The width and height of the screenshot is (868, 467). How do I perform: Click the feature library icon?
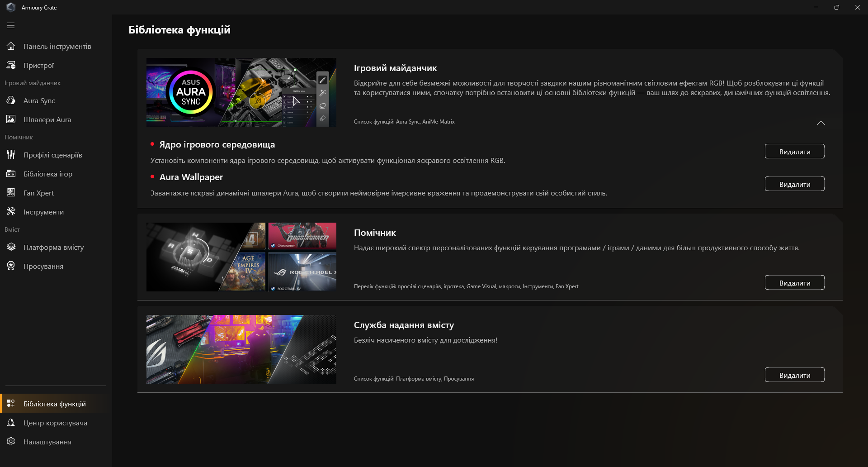pos(11,404)
